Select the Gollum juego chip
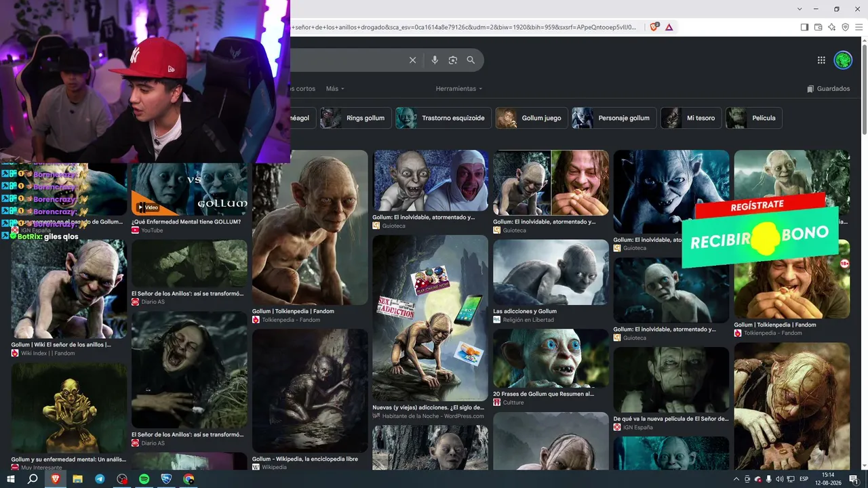Viewport: 868px width, 488px height. click(532, 118)
